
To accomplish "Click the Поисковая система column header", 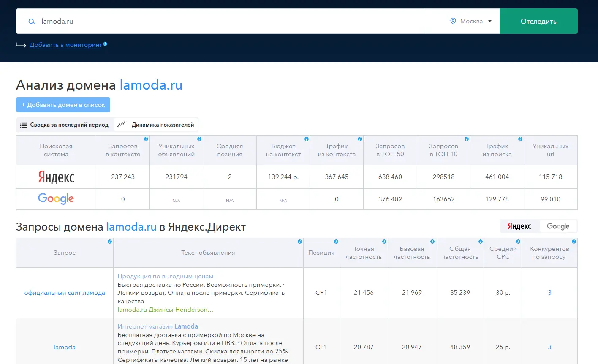I will [x=56, y=150].
